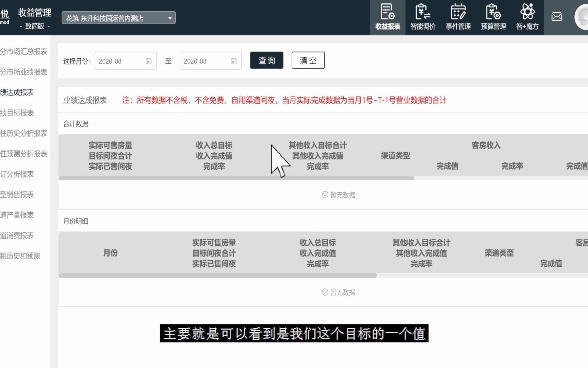Open the calendar icon in end month field
Screen dimensions: 588x368
coord(234,61)
